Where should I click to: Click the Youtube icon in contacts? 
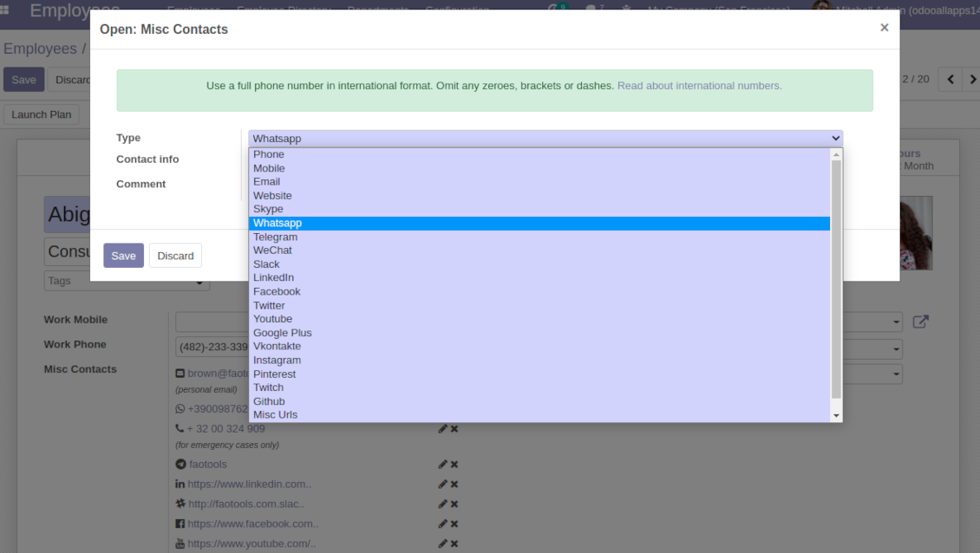180,543
